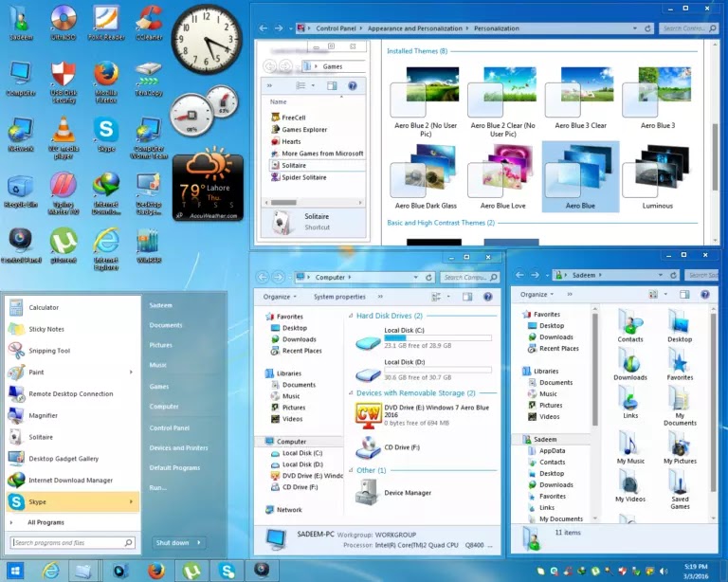The image size is (728, 582).
Task: Launch CCleaner from desktop
Action: pos(149,22)
